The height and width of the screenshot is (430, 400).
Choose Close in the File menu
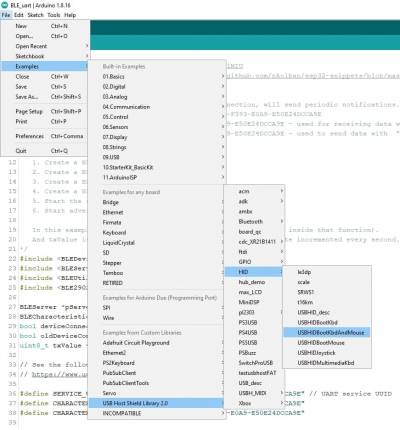tap(45, 77)
